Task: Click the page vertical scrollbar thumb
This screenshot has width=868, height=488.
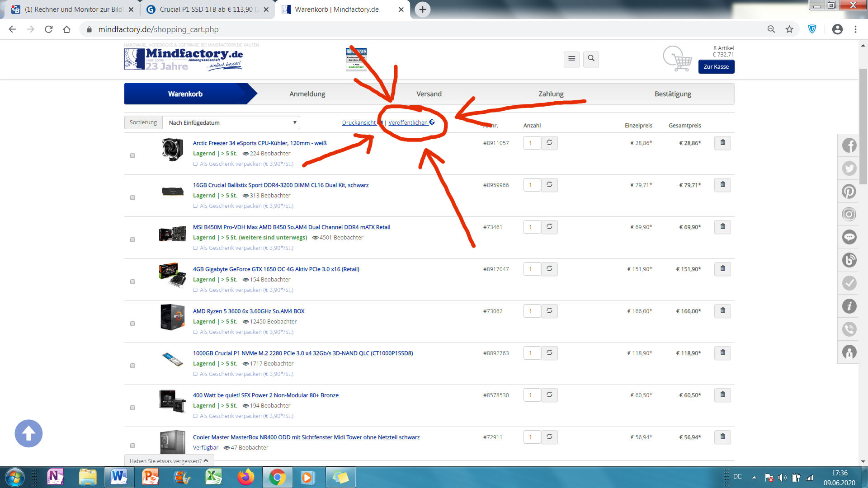Action: click(x=863, y=127)
